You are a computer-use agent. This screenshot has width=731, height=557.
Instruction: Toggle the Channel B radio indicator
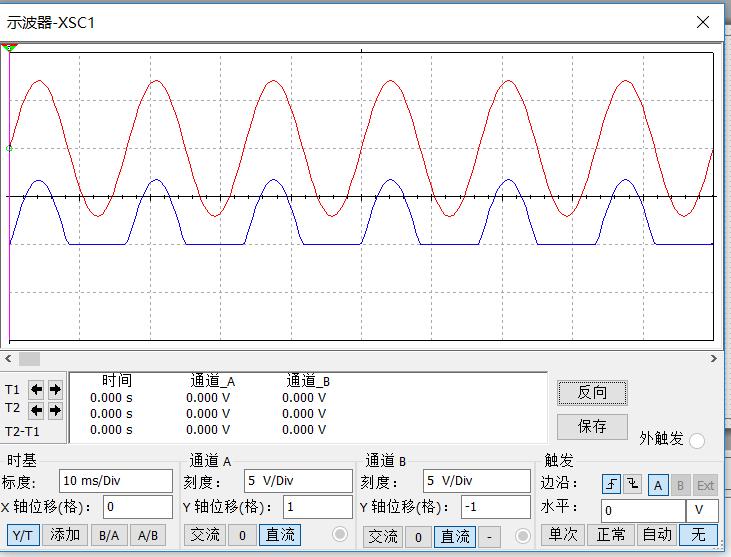click(521, 535)
